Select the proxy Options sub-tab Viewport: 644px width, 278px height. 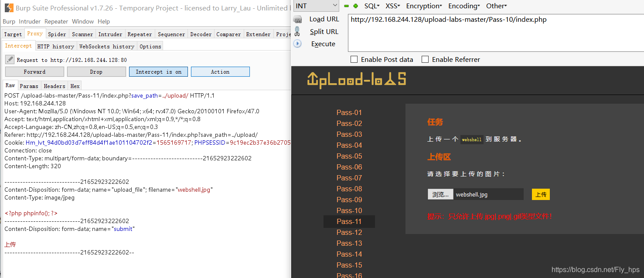pyautogui.click(x=150, y=47)
